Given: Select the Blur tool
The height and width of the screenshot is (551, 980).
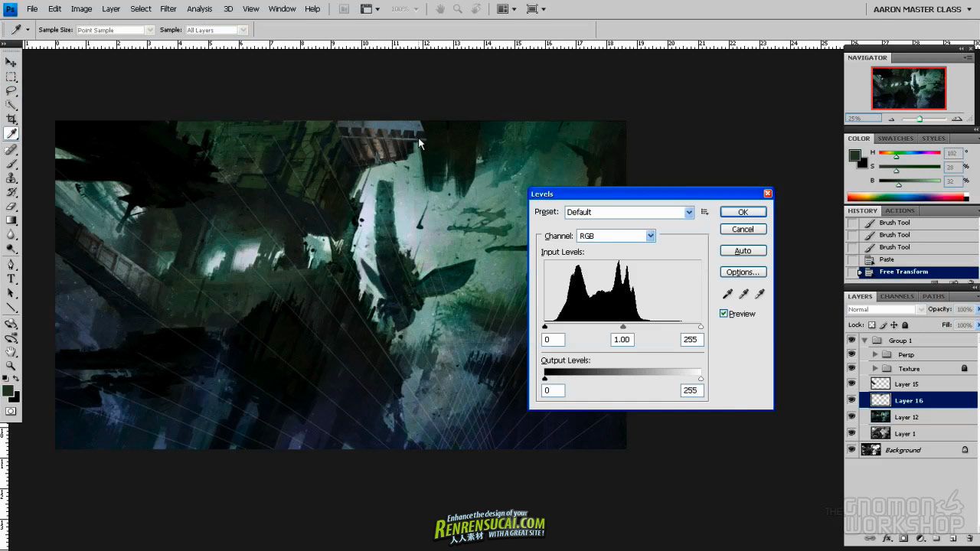Looking at the screenshot, I should pos(11,235).
